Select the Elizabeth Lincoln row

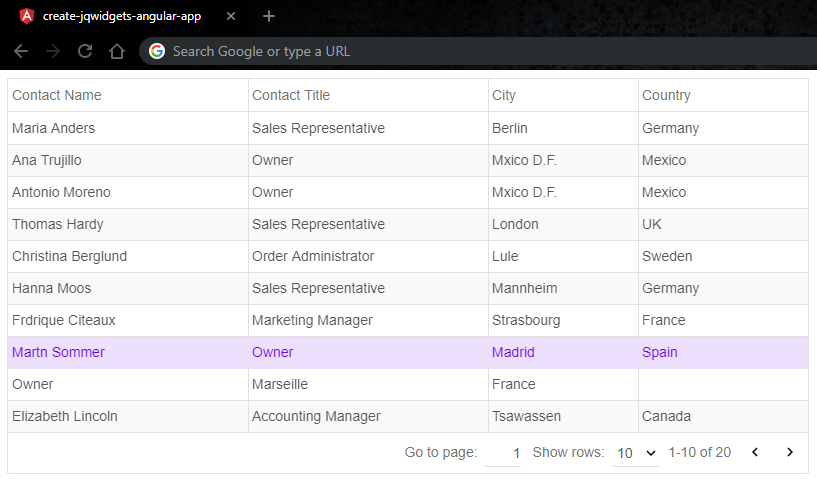(65, 416)
